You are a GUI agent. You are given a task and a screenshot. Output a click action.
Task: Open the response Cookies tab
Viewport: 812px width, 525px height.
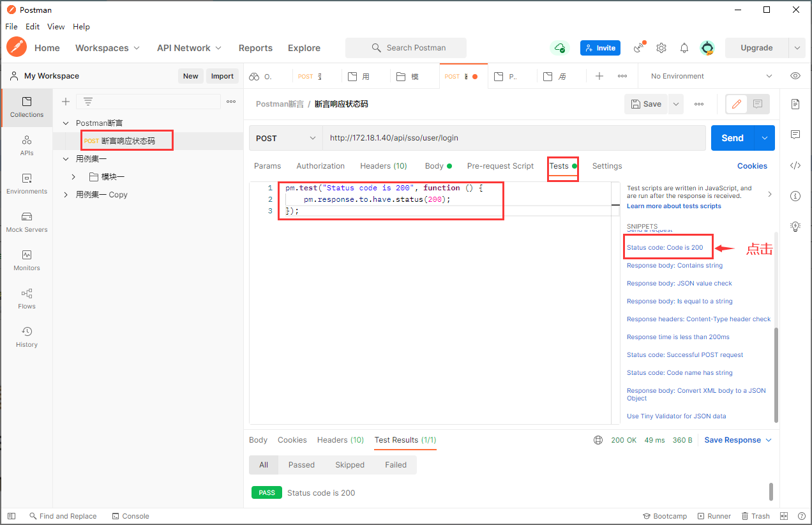point(292,440)
